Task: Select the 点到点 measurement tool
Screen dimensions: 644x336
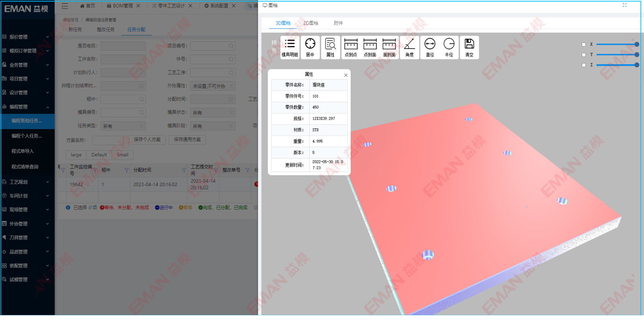Action: pyautogui.click(x=351, y=48)
